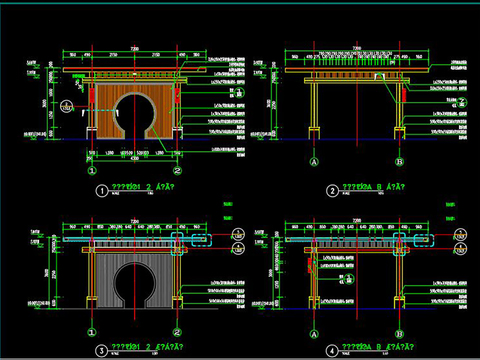Click the 7200 overall dimension above view 2
480x360 pixels.
[x=357, y=48]
